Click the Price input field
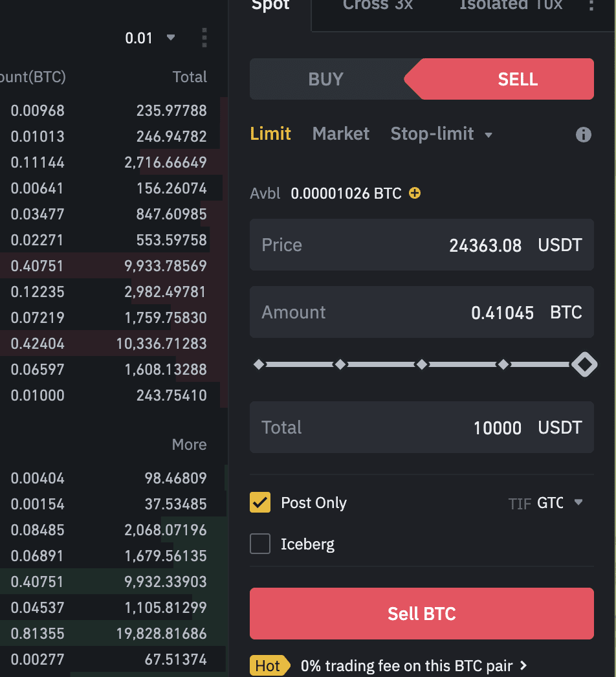 tap(421, 245)
